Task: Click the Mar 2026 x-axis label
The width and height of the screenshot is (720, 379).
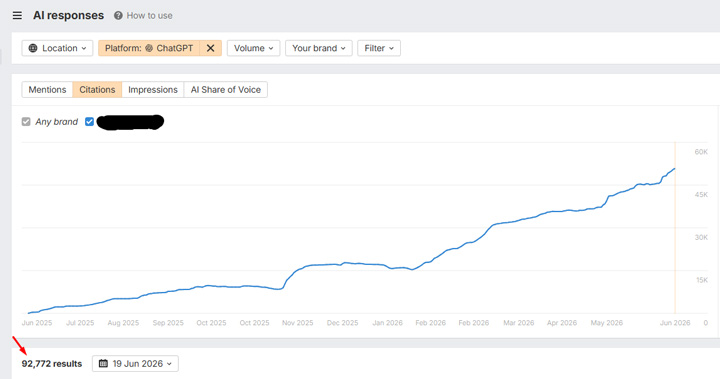Action: coord(519,323)
